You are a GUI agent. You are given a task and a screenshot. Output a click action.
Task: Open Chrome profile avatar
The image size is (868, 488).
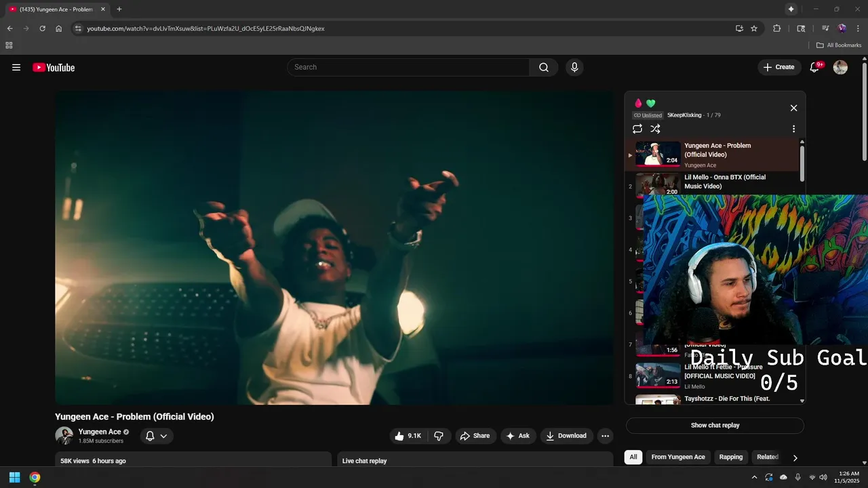(842, 28)
